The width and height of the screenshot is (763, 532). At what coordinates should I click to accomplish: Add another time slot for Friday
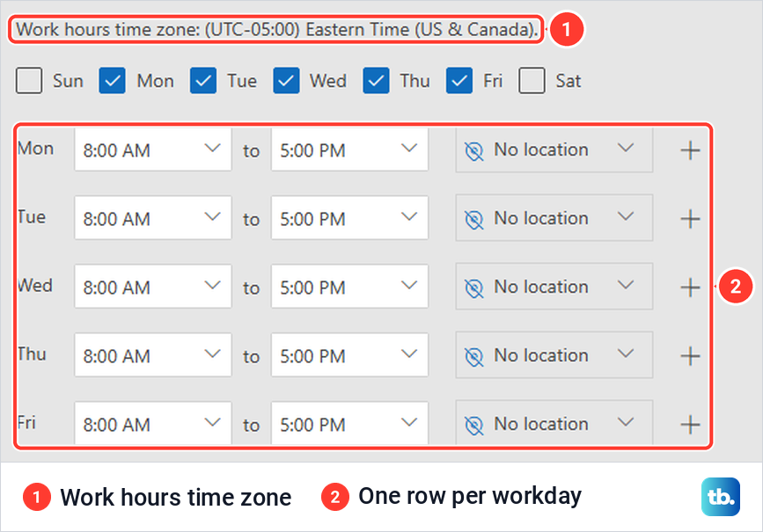690,425
